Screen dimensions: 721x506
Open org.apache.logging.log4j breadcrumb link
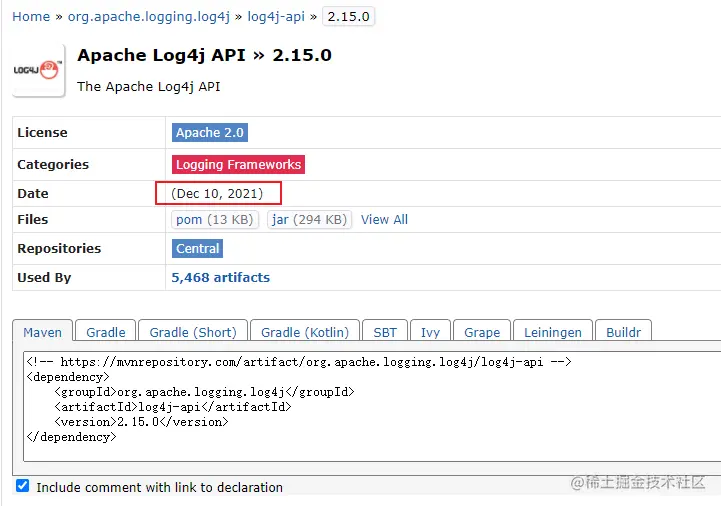tap(149, 17)
